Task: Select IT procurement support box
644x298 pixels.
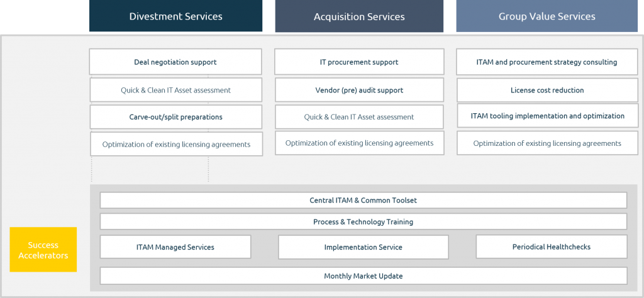Action: coord(359,62)
